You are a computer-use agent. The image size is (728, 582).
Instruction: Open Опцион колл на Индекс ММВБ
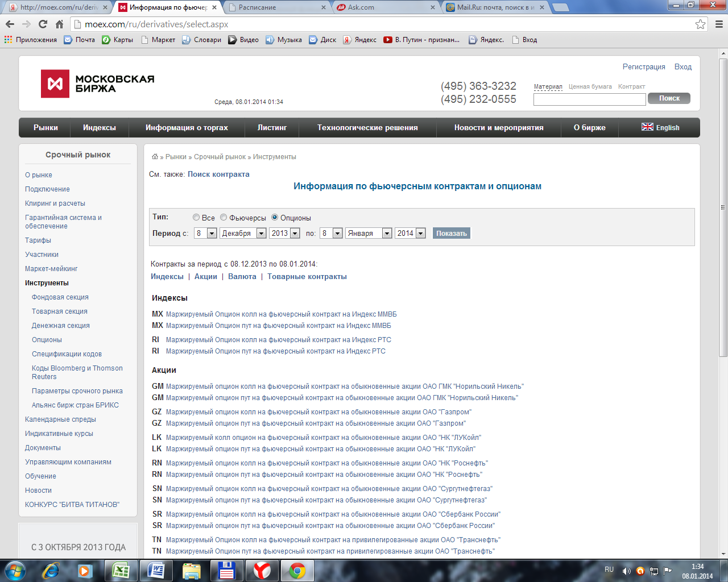(281, 314)
